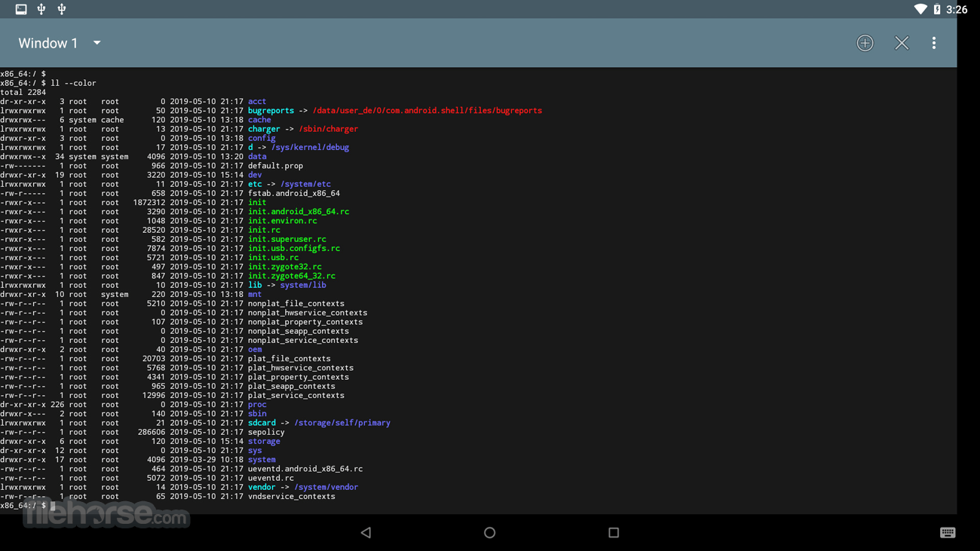Click the 'nonplat_file_contexts' file name
Viewport: 980px width, 551px height.
296,304
